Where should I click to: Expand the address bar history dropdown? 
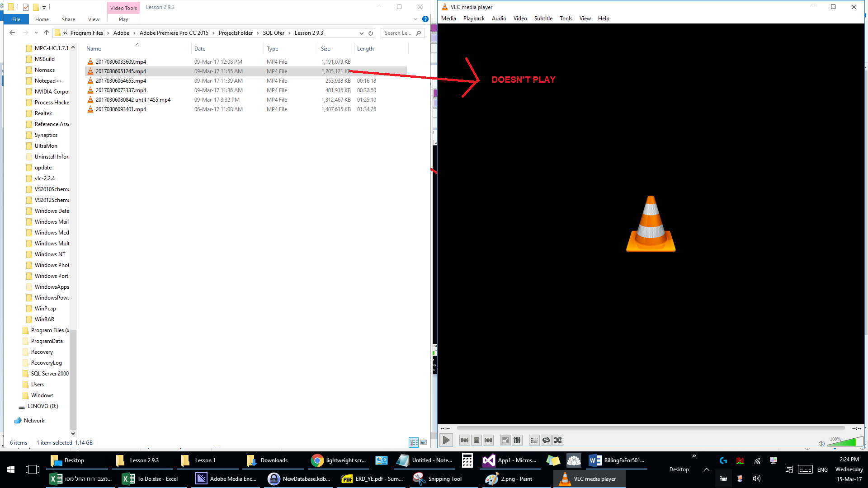361,33
